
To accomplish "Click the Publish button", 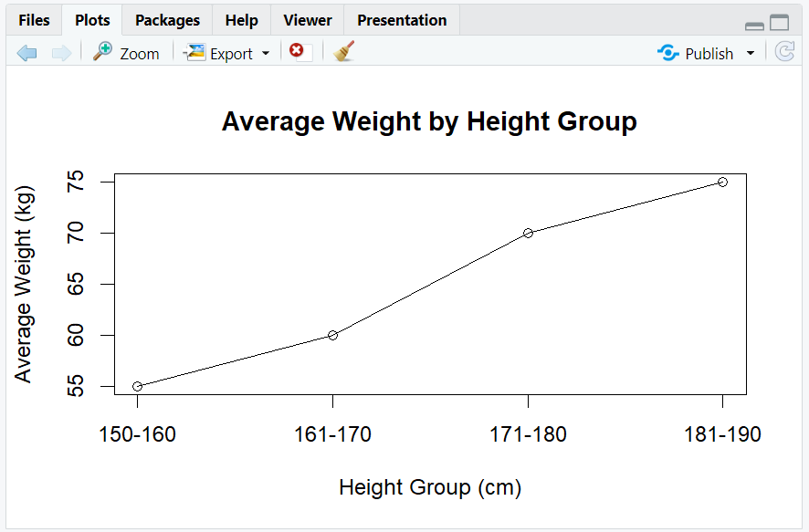I will click(x=708, y=53).
